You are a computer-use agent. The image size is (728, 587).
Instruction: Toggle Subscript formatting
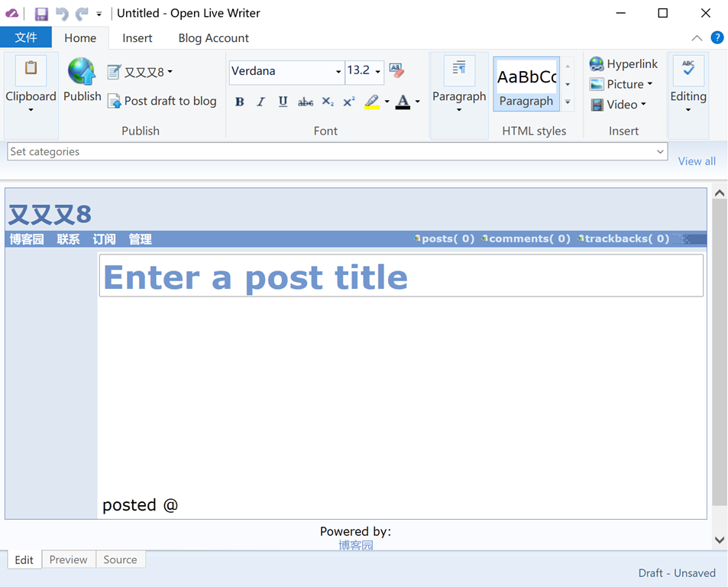pos(328,102)
